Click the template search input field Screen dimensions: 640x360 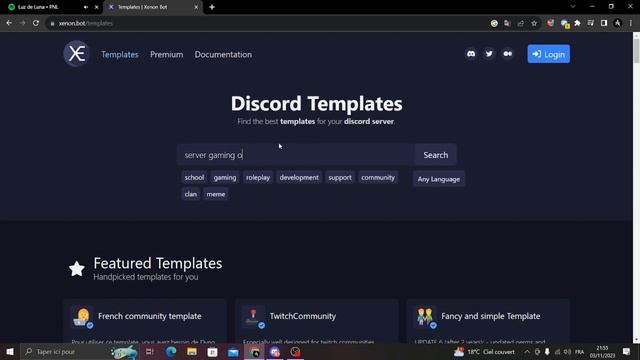point(296,155)
